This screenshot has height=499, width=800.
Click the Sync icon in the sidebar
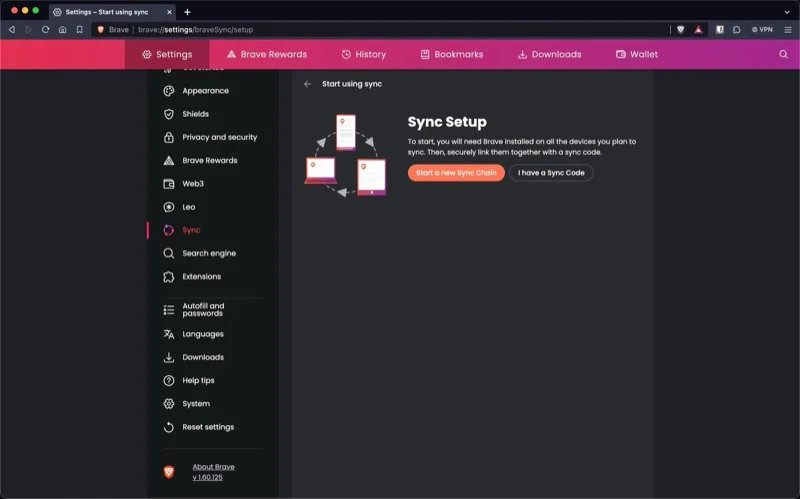pyautogui.click(x=169, y=230)
